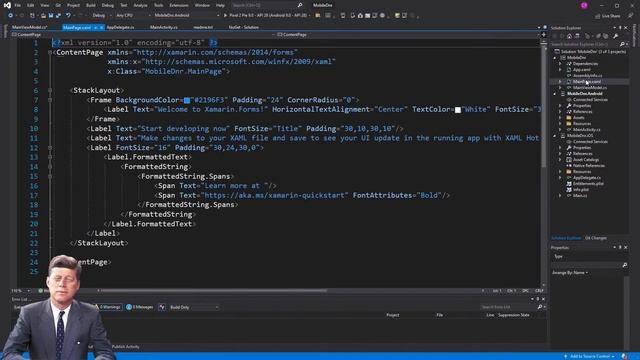Select Main.cs in Solution Explorer
The height and width of the screenshot is (360, 640).
(x=580, y=196)
